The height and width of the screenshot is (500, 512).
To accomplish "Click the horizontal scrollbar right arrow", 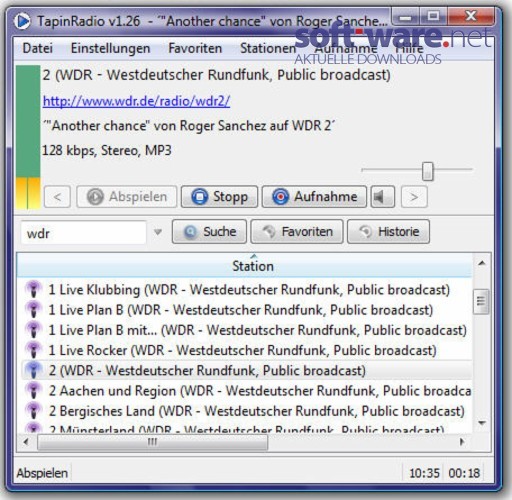I will coord(462,442).
